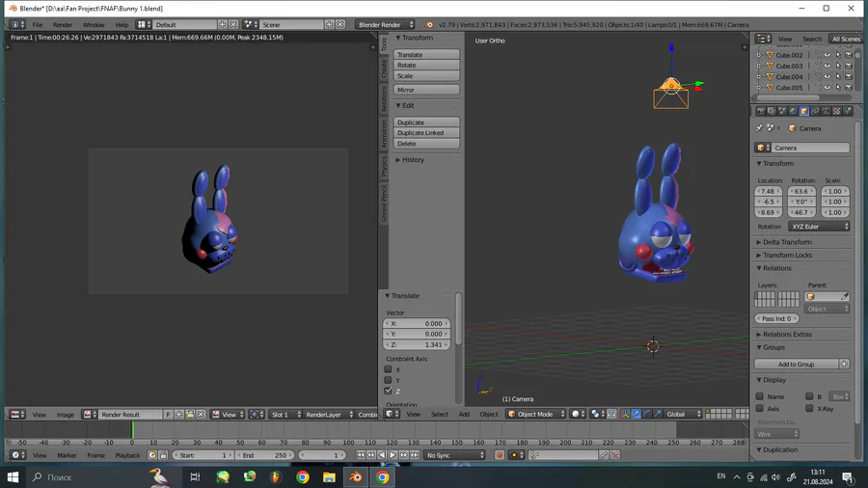Open the XYZ Euler rotation mode dropdown
The height and width of the screenshot is (488, 868).
click(819, 227)
